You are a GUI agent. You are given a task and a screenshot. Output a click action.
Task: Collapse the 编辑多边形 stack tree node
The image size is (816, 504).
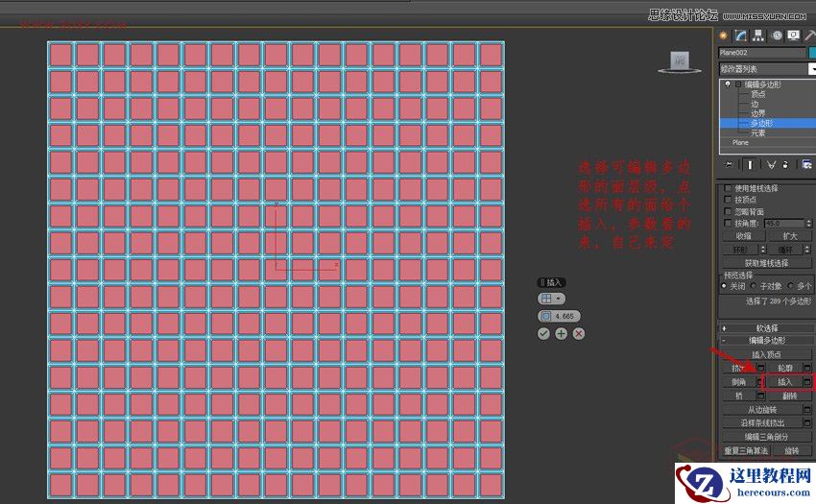tap(738, 84)
